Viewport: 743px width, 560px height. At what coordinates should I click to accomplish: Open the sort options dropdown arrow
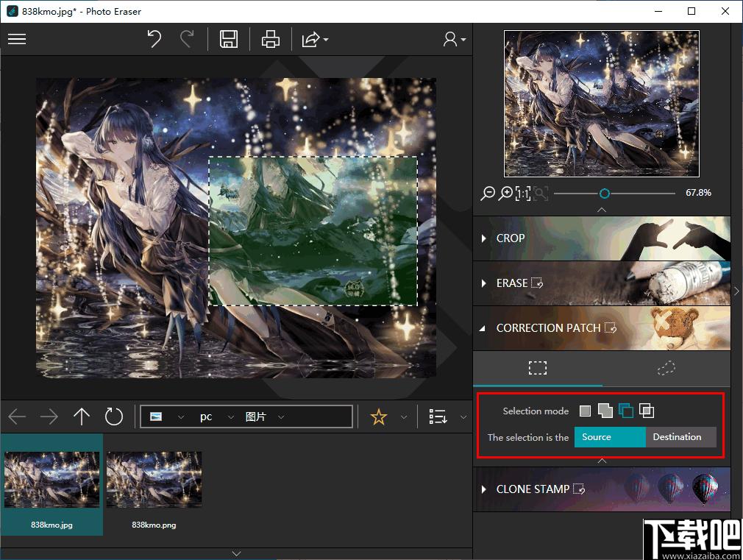(463, 417)
